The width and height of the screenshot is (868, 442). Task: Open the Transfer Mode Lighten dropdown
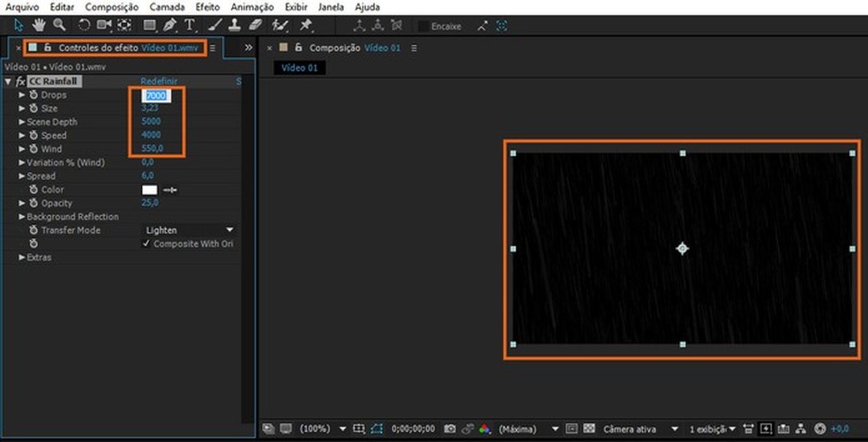point(190,230)
